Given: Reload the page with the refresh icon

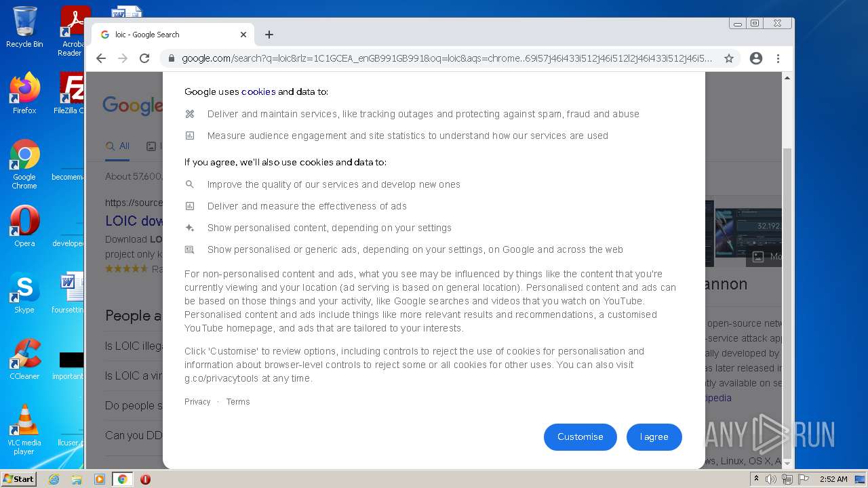Looking at the screenshot, I should (144, 58).
